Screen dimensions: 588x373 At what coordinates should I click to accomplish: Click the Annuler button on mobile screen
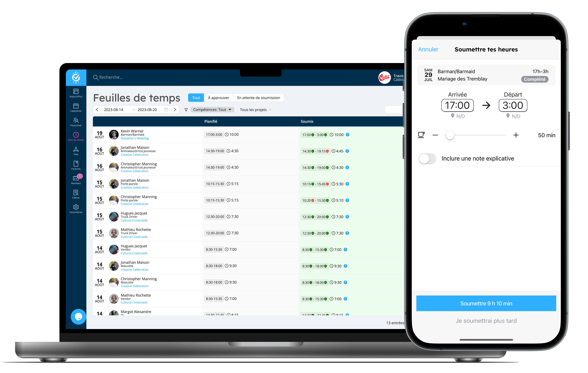click(x=429, y=49)
